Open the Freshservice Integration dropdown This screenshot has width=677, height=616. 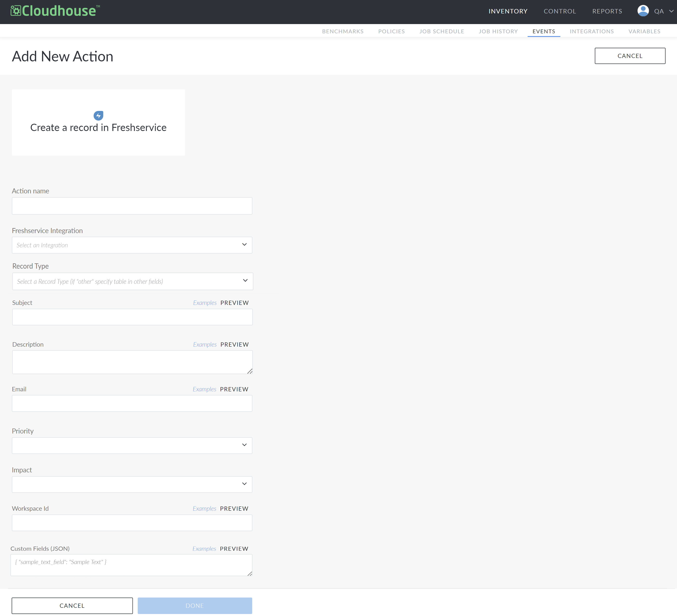(132, 245)
